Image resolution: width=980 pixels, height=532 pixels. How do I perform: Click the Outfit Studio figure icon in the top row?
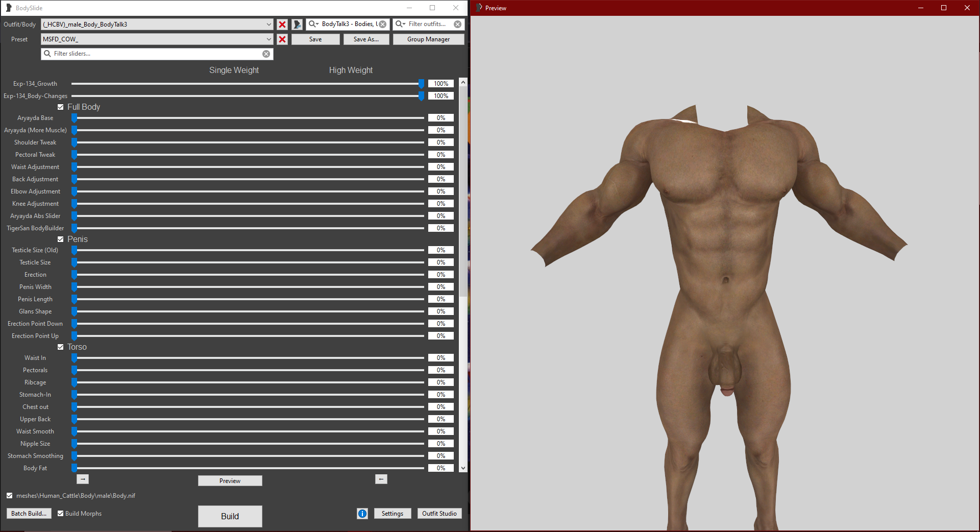click(x=297, y=25)
